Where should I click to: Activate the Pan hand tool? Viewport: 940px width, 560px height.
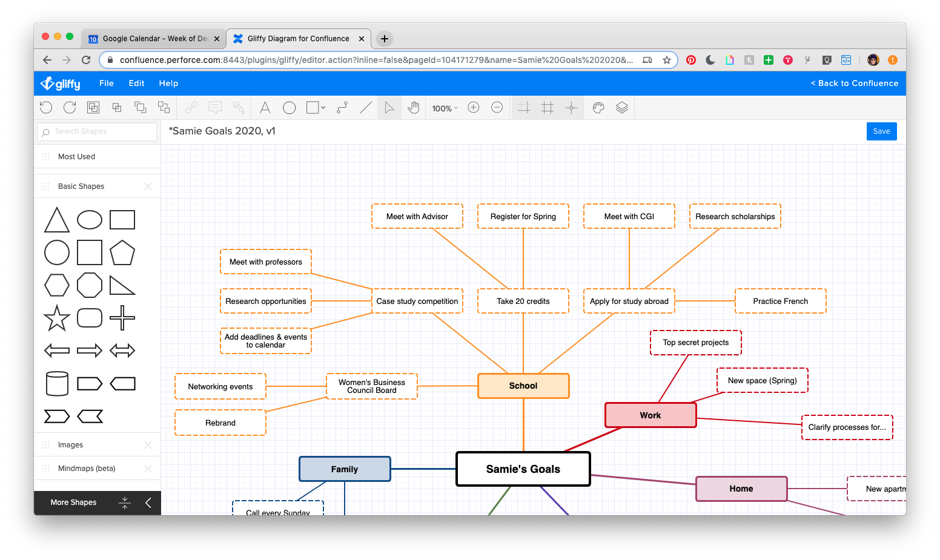tap(413, 107)
